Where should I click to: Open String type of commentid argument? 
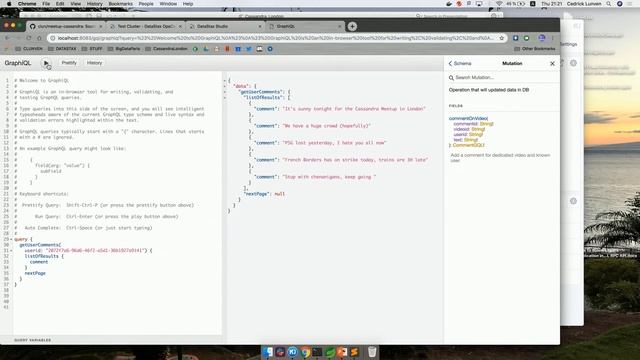coord(486,124)
